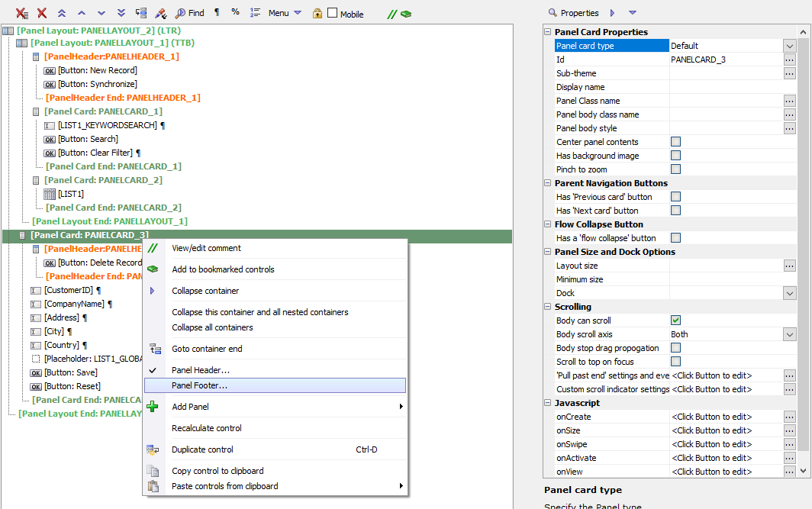Collapse the Panel Card Properties section
This screenshot has width=812, height=509.
[x=548, y=31]
